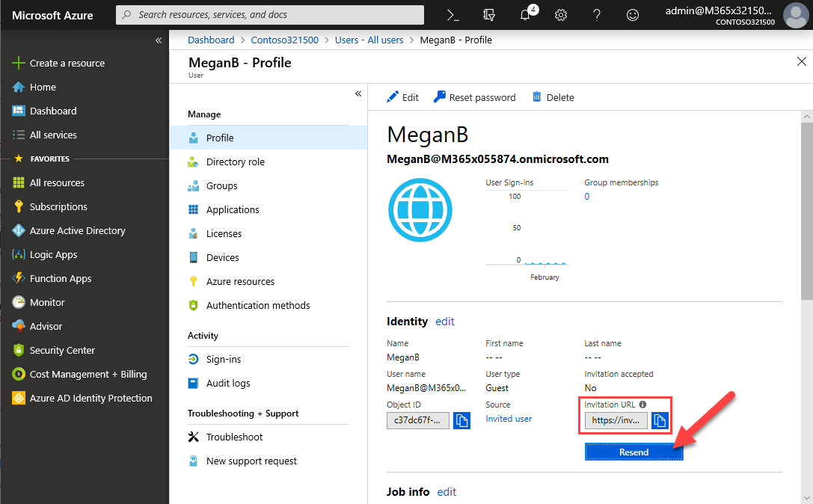The image size is (813, 504).
Task: Collapse the left portal sidebar
Action: pyautogui.click(x=159, y=40)
